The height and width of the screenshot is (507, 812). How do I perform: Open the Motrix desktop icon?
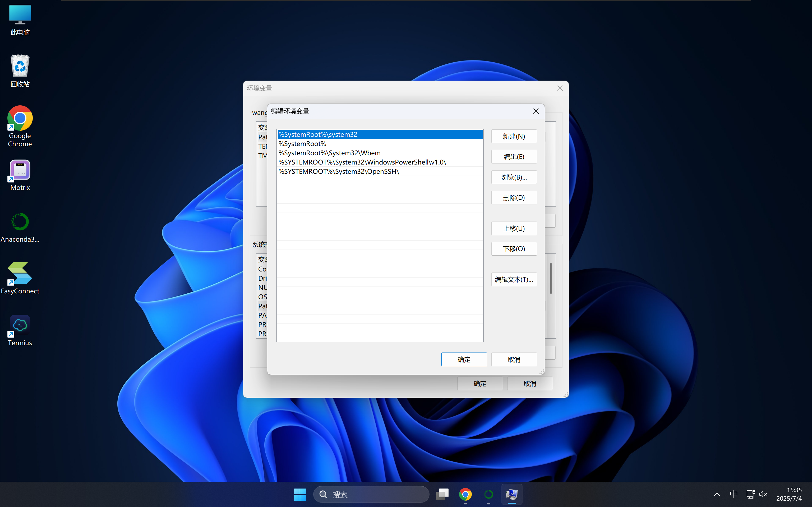coord(20,170)
